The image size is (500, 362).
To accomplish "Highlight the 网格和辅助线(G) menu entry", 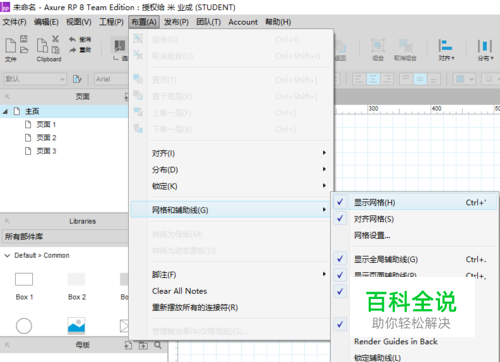I will 231,210.
